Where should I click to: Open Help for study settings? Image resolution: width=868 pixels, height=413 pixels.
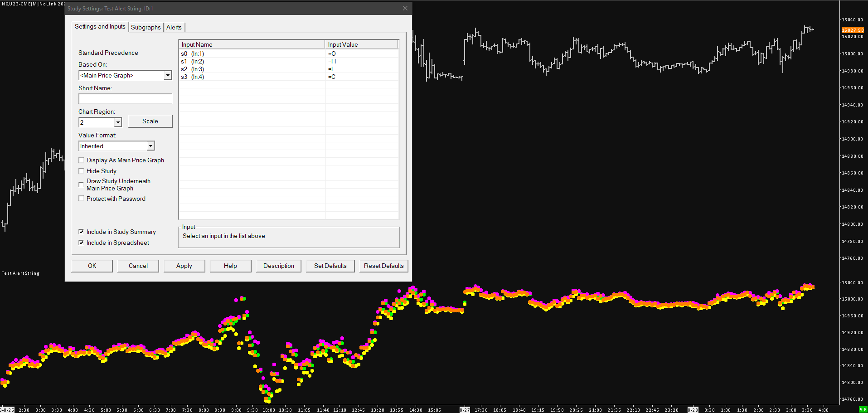click(230, 266)
